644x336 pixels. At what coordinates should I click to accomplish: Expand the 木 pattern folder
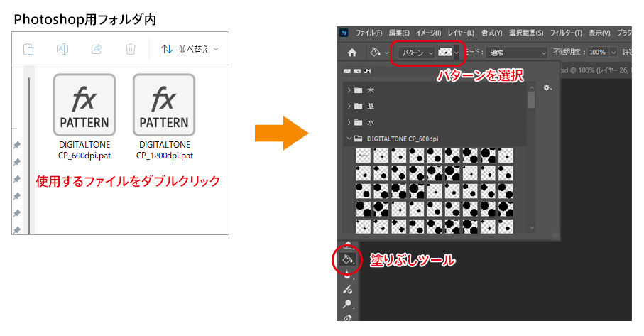[x=349, y=90]
